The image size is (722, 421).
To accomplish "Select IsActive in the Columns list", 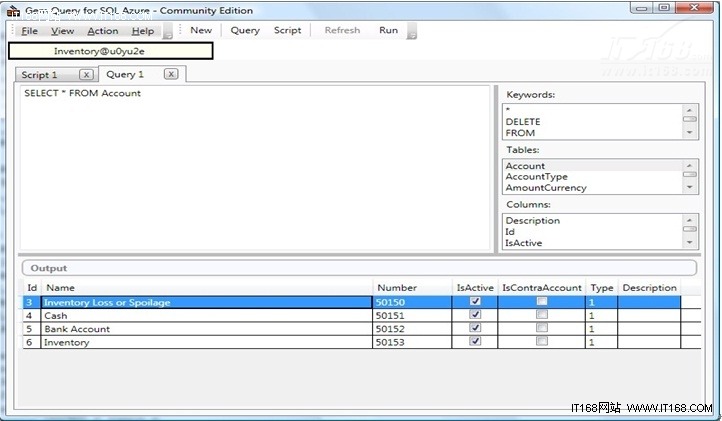I will (593, 243).
